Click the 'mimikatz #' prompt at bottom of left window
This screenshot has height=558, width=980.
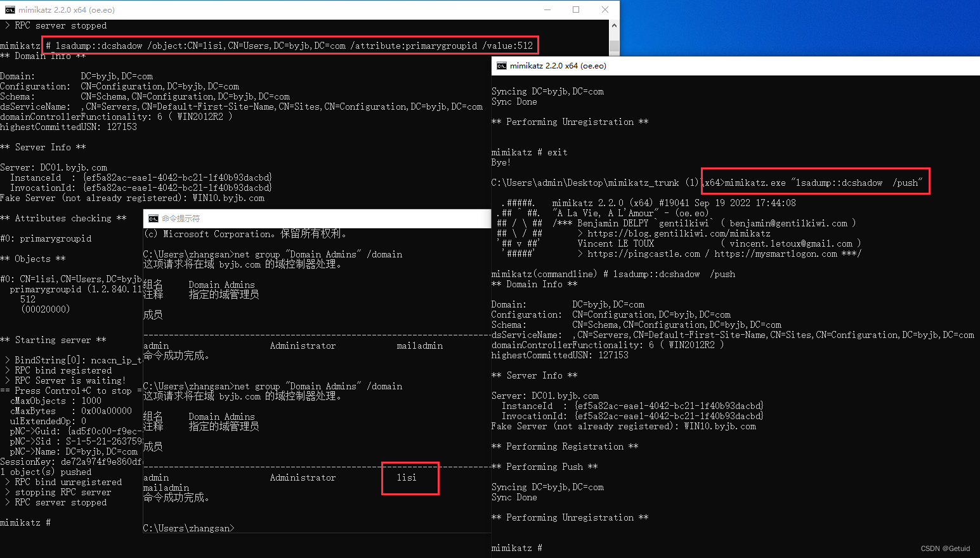pyautogui.click(x=25, y=522)
